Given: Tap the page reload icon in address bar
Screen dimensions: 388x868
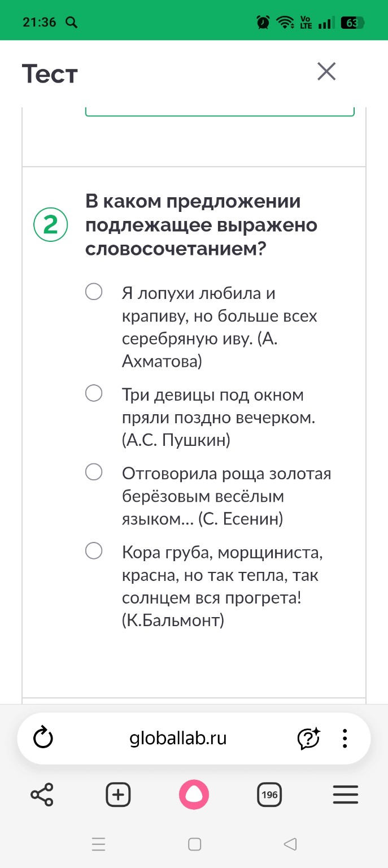Looking at the screenshot, I should pyautogui.click(x=44, y=738).
